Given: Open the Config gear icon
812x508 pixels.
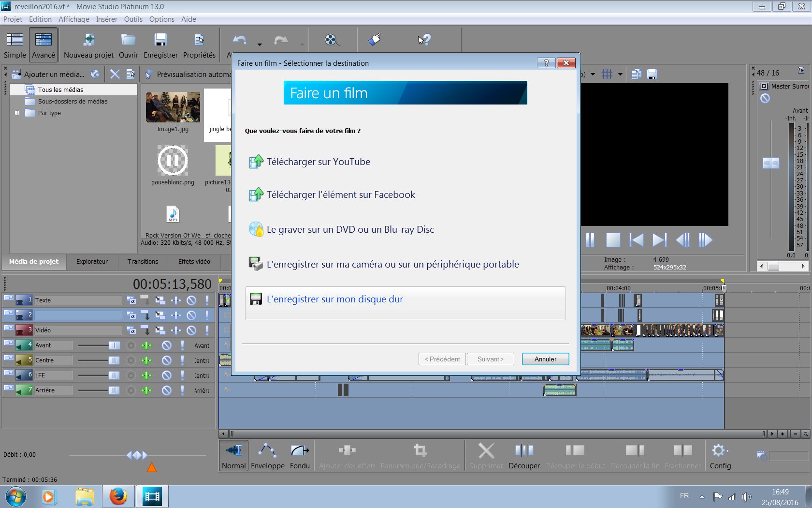Looking at the screenshot, I should (720, 456).
